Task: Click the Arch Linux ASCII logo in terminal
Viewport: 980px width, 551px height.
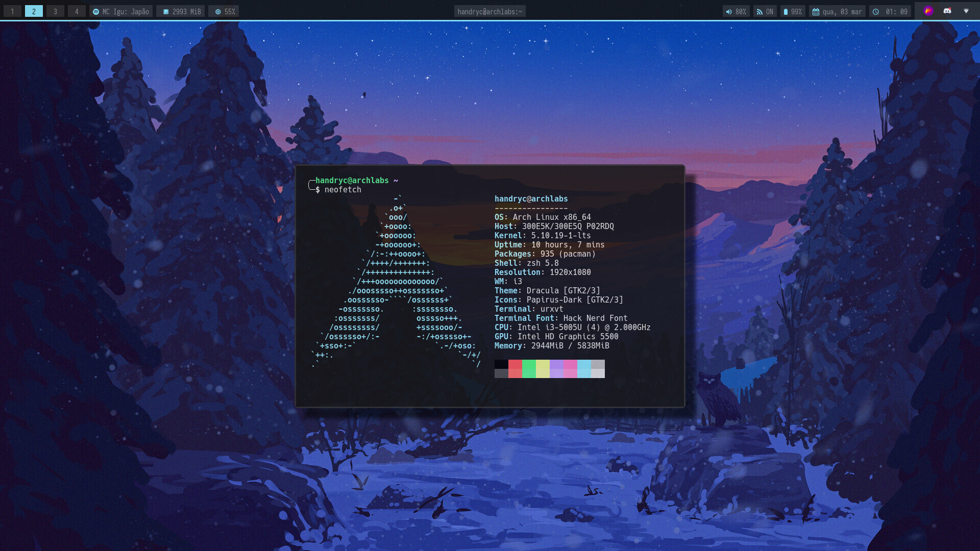Action: 396,282
